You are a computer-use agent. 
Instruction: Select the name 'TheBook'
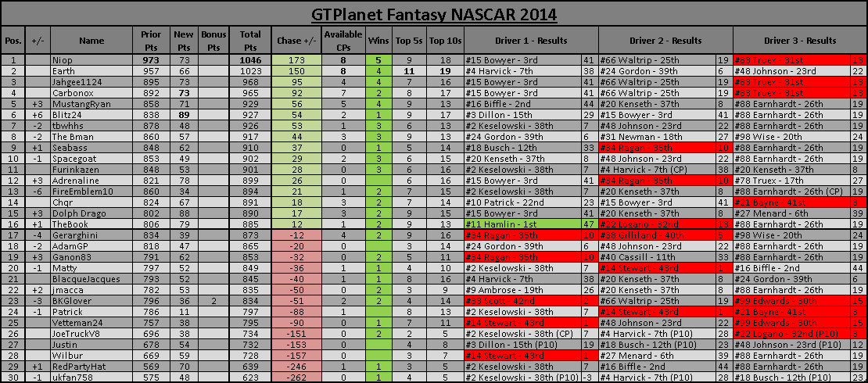(x=91, y=224)
